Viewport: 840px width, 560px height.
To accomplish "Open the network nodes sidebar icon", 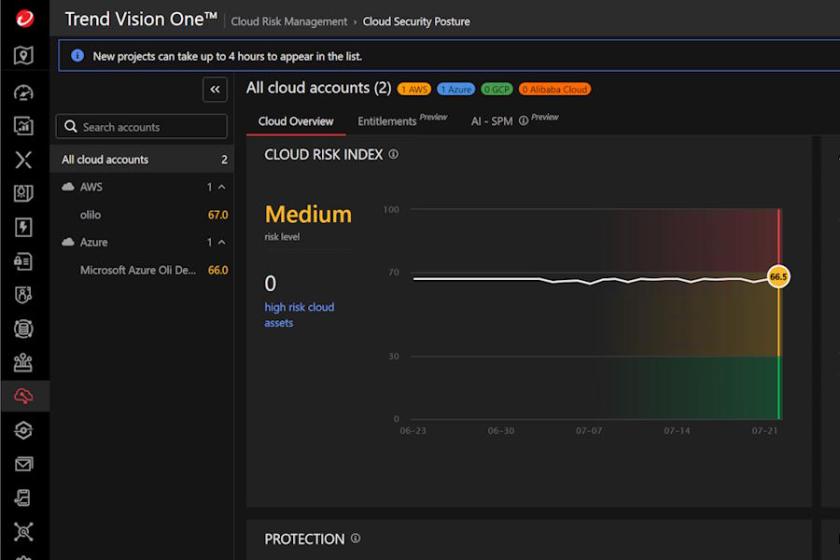I will pyautogui.click(x=24, y=531).
